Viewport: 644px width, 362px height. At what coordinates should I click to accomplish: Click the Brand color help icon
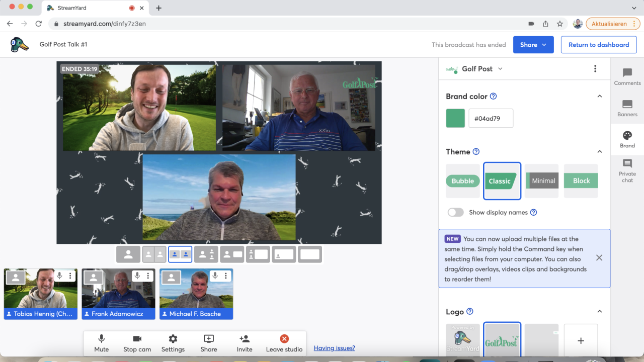pos(494,96)
